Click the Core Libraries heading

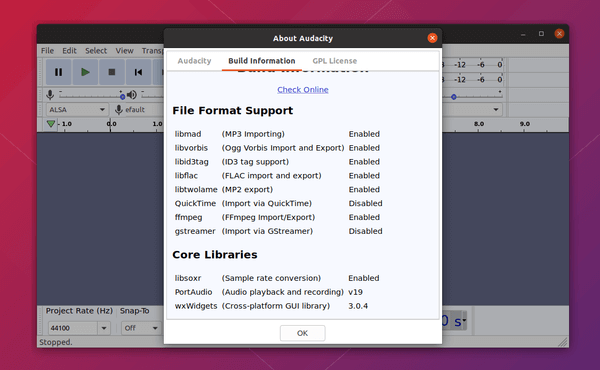pyautogui.click(x=215, y=254)
